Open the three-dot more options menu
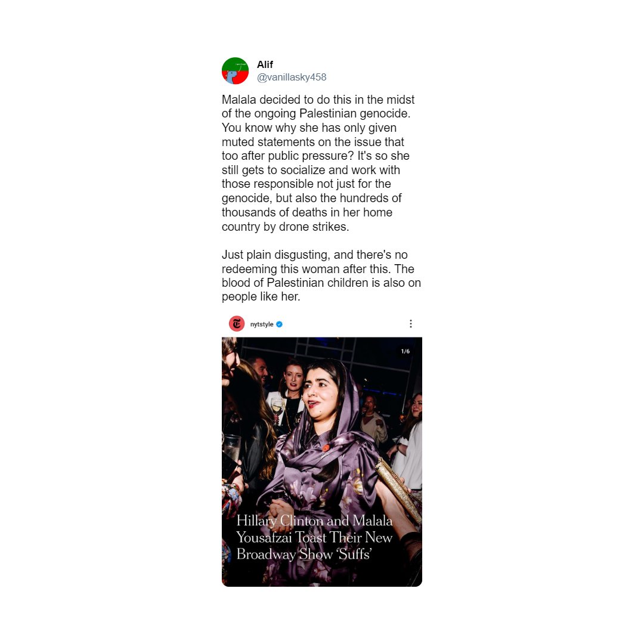The width and height of the screenshot is (644, 644). (410, 324)
